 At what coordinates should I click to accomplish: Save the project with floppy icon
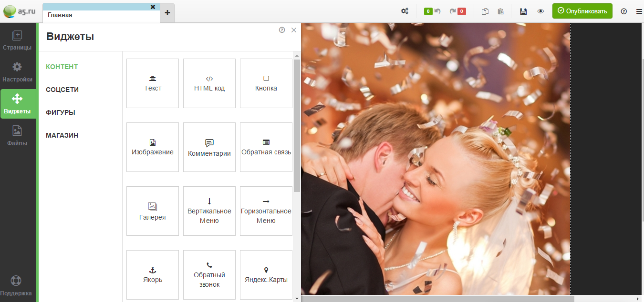(x=523, y=11)
